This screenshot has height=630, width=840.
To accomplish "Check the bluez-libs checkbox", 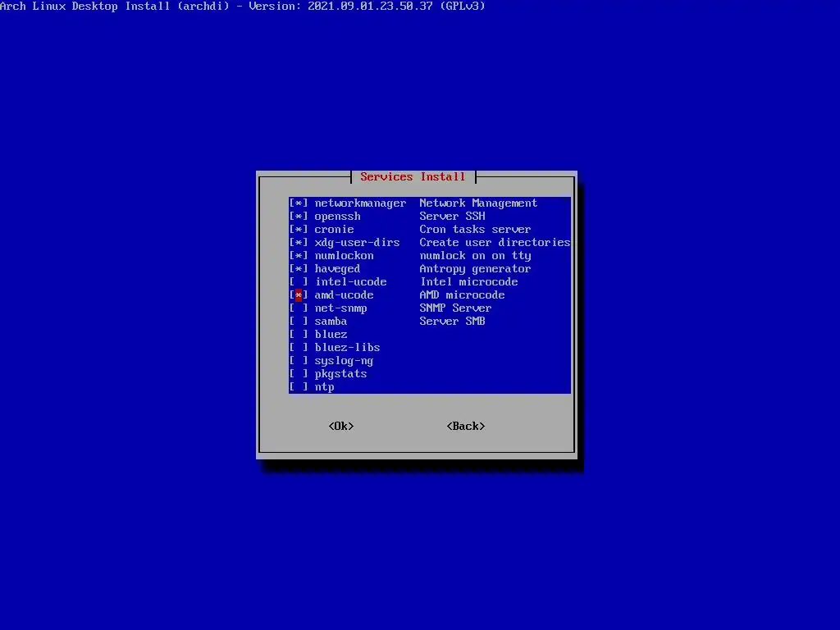I will 299,348.
